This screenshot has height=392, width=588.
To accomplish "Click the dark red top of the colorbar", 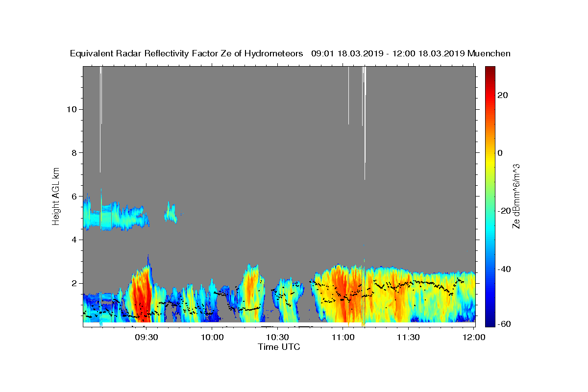I will click(x=490, y=71).
